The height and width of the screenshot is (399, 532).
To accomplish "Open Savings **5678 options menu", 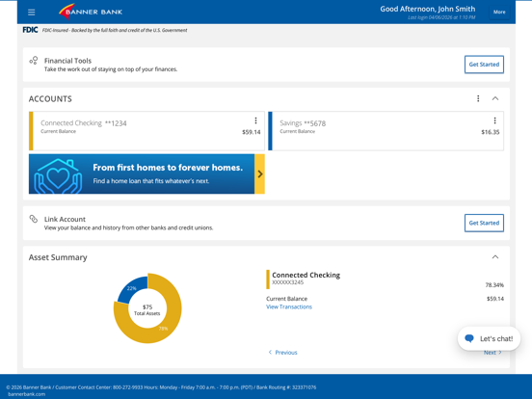I will [x=494, y=120].
